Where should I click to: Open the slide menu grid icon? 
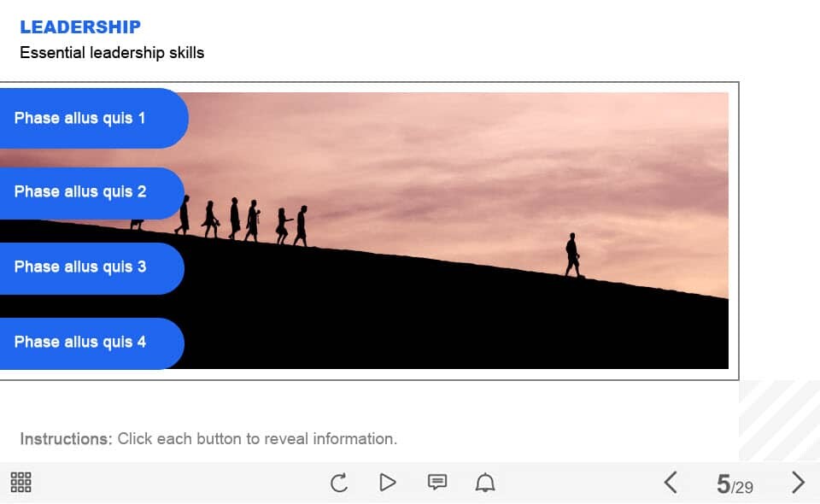tap(20, 483)
